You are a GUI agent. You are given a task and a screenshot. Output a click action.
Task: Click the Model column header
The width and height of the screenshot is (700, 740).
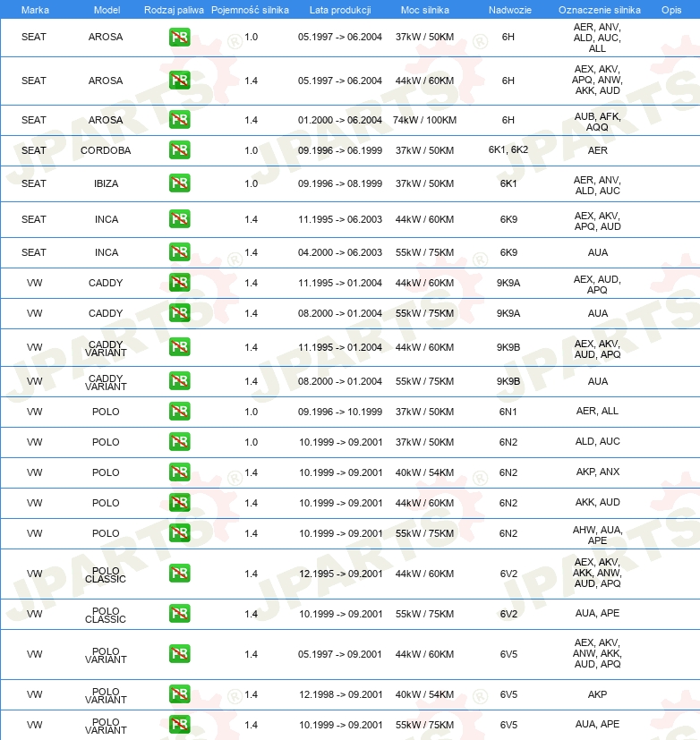click(x=107, y=10)
